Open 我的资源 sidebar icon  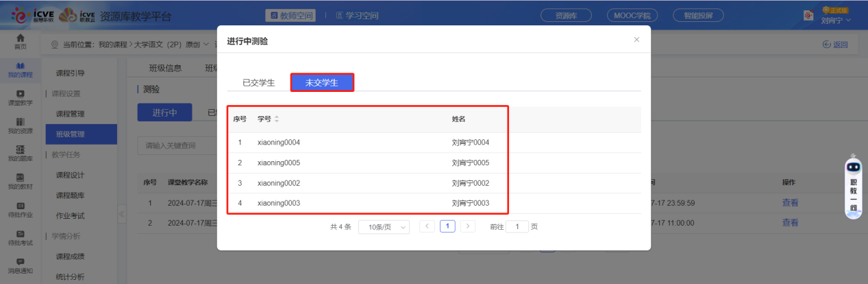click(x=21, y=126)
